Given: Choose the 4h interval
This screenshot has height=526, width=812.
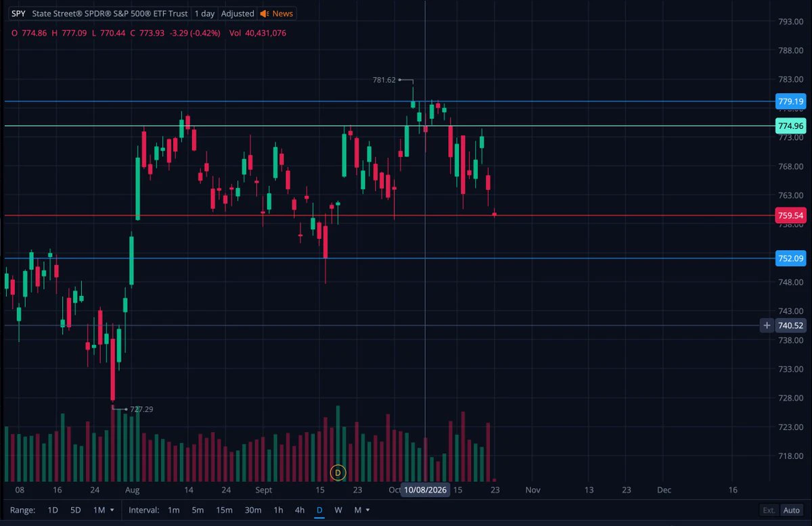Looking at the screenshot, I should click(299, 510).
